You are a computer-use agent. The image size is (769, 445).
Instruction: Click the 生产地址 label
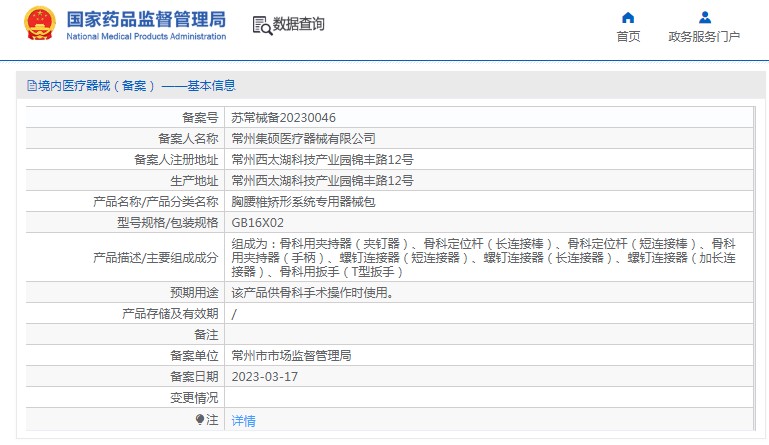[194, 181]
